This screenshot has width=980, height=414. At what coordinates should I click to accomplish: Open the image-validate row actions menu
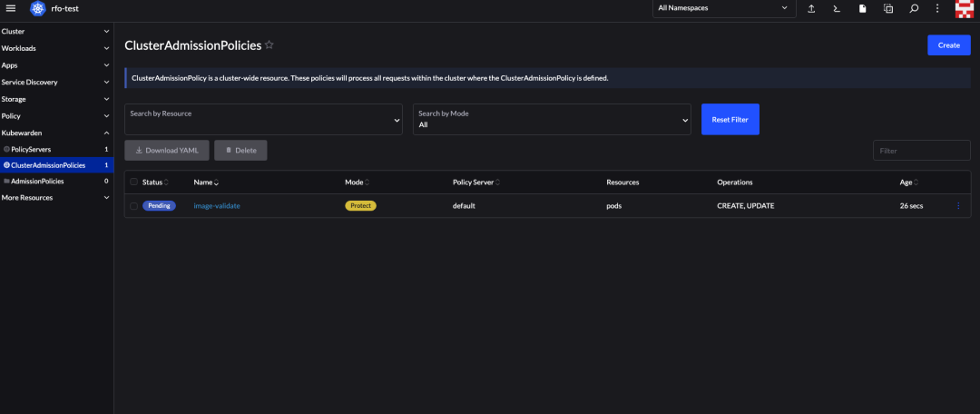(958, 206)
